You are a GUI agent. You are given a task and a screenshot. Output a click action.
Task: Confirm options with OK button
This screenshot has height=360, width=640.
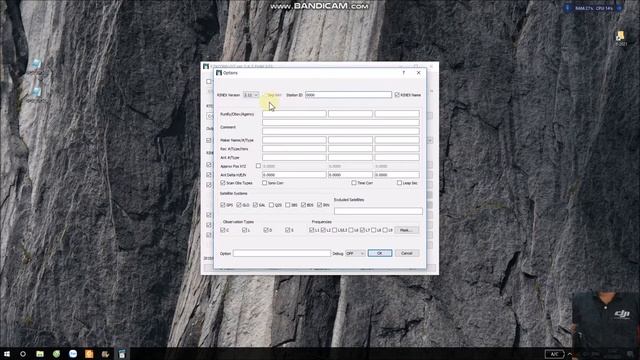tap(380, 253)
